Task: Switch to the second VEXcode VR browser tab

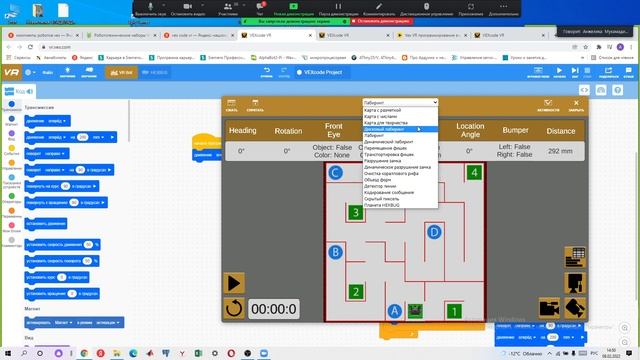Action: [355, 36]
